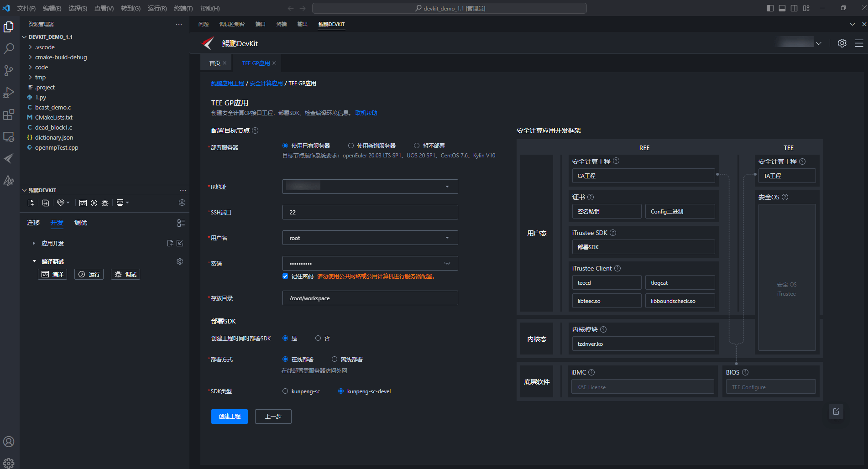The height and width of the screenshot is (469, 868).
Task: Open the 用户名 root dropdown
Action: 370,238
